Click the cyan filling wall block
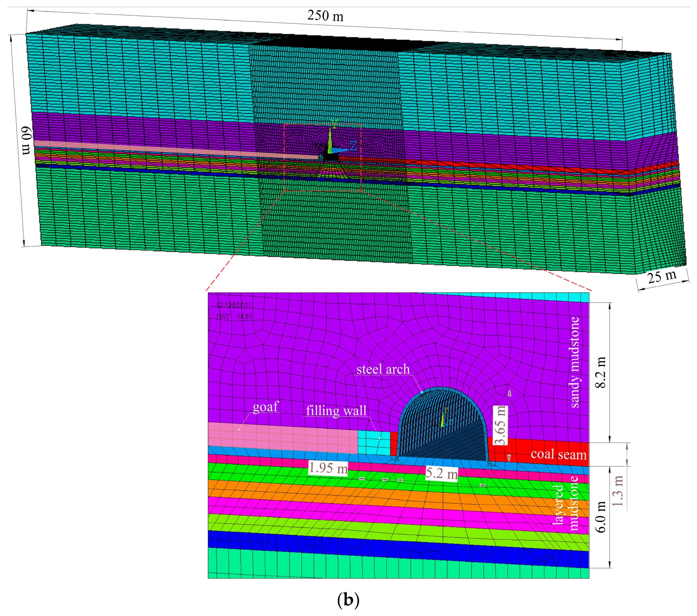 [x=374, y=443]
